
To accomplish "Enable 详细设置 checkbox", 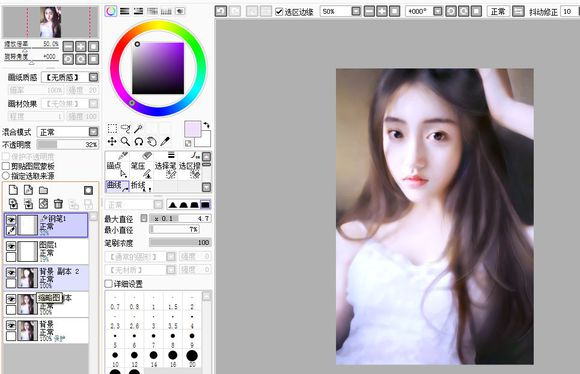I will (108, 284).
